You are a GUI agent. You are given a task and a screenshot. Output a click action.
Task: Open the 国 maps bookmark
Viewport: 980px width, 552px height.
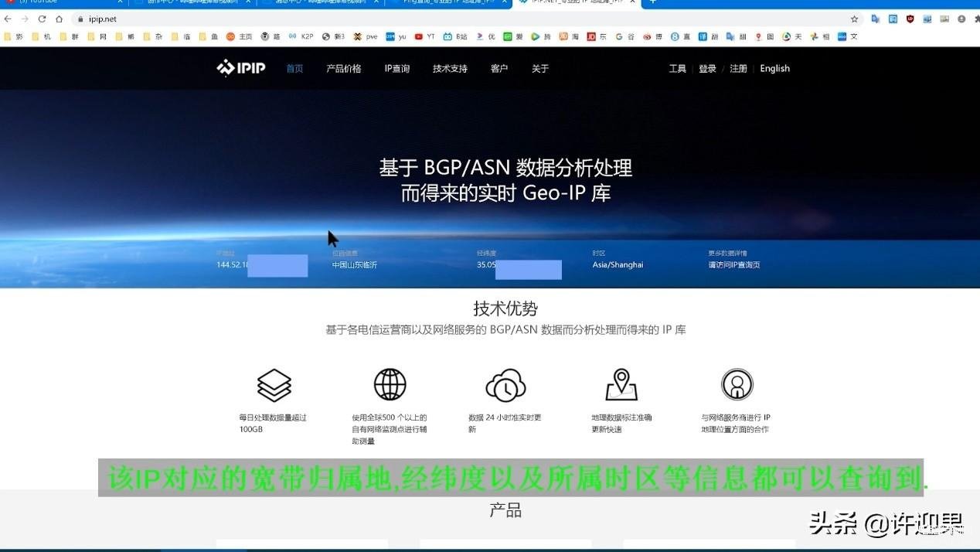tap(765, 36)
